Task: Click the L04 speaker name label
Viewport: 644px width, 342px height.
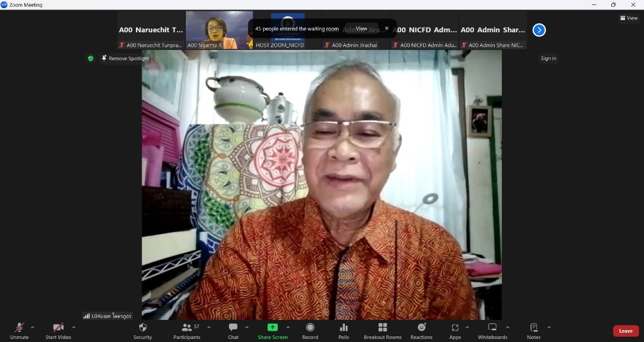Action: pos(111,316)
